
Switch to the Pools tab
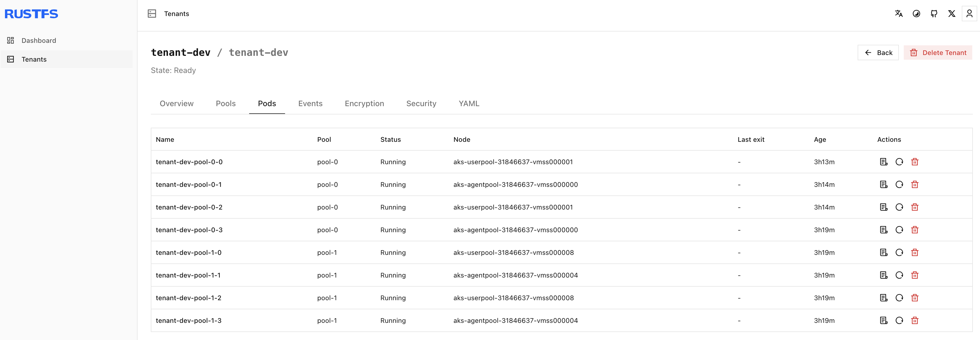(226, 104)
